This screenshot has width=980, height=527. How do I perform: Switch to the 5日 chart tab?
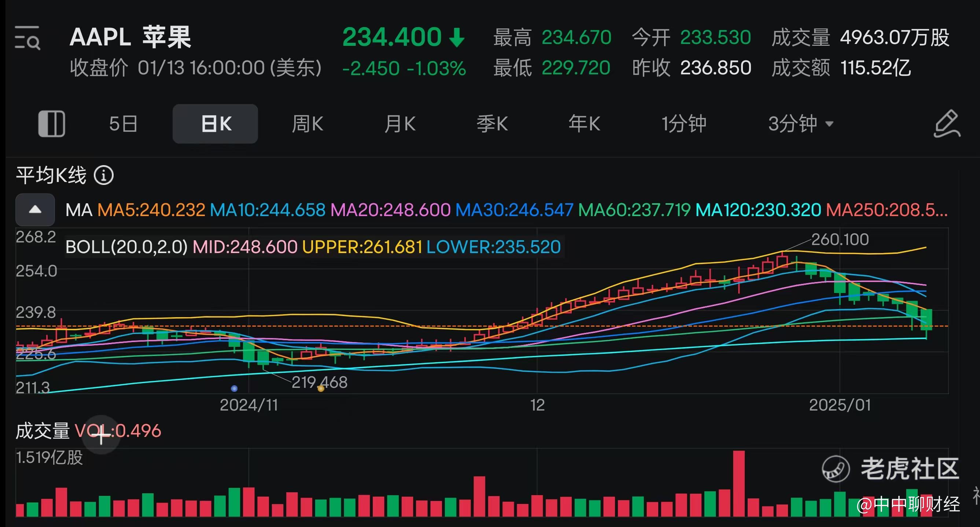click(123, 123)
